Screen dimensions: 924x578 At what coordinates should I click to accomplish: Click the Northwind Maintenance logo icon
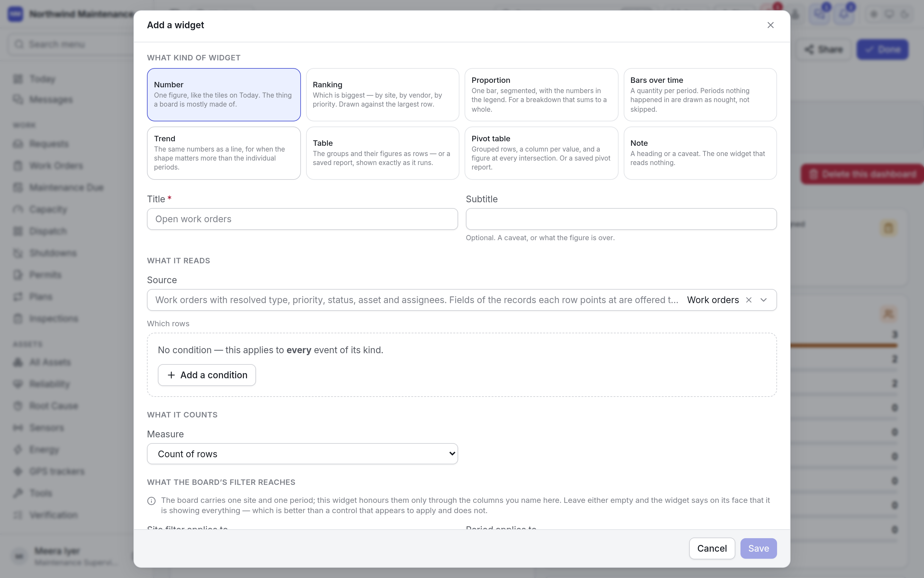point(15,14)
